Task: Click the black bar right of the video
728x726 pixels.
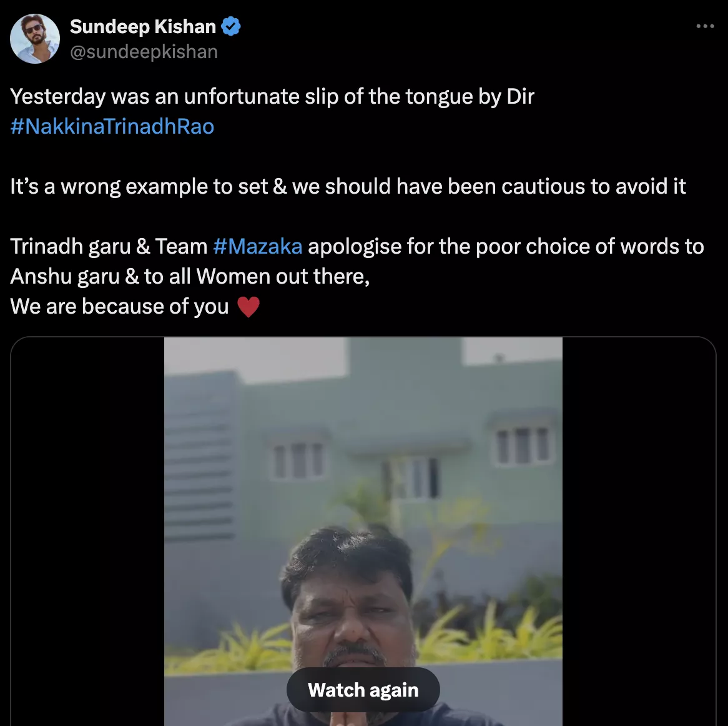Action: (638, 531)
